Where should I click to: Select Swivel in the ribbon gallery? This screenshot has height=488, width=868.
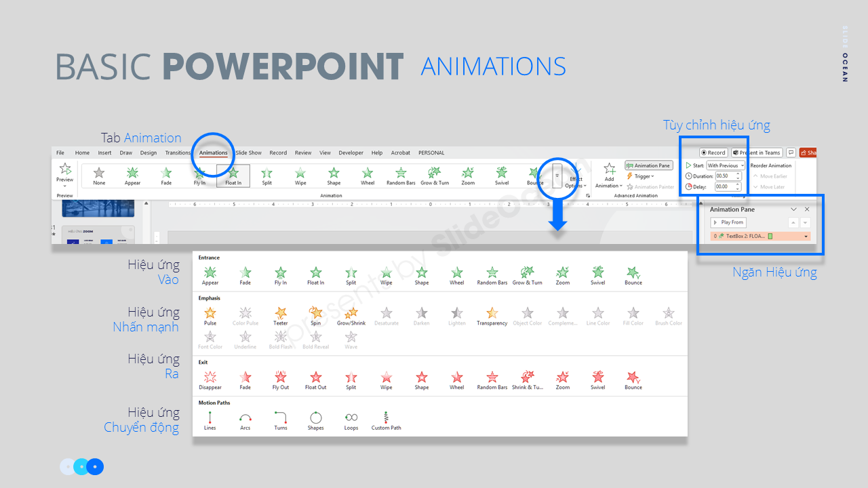(x=502, y=176)
